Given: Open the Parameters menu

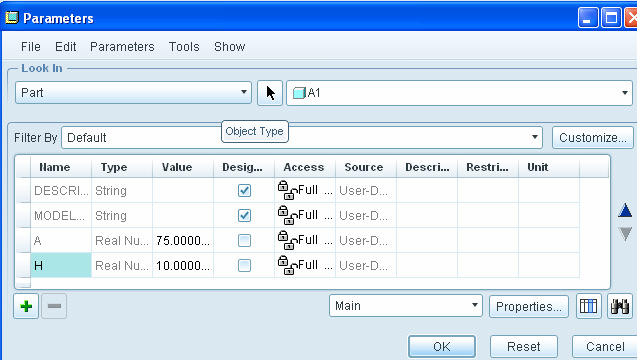Looking at the screenshot, I should pyautogui.click(x=122, y=47).
